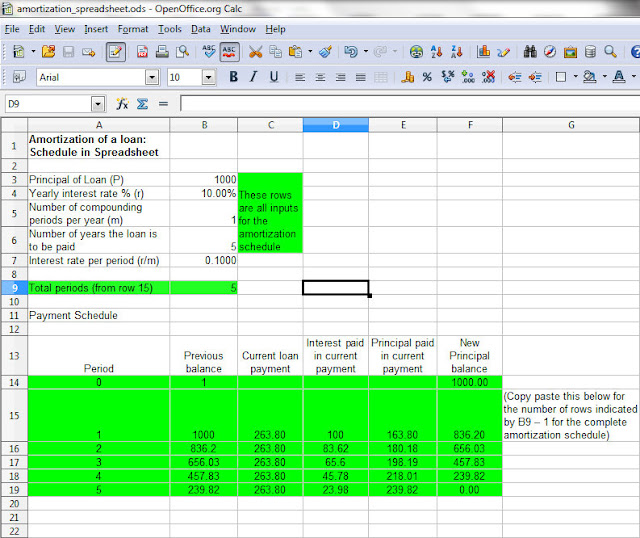
Task: Justify text alignment
Action: (x=360, y=77)
